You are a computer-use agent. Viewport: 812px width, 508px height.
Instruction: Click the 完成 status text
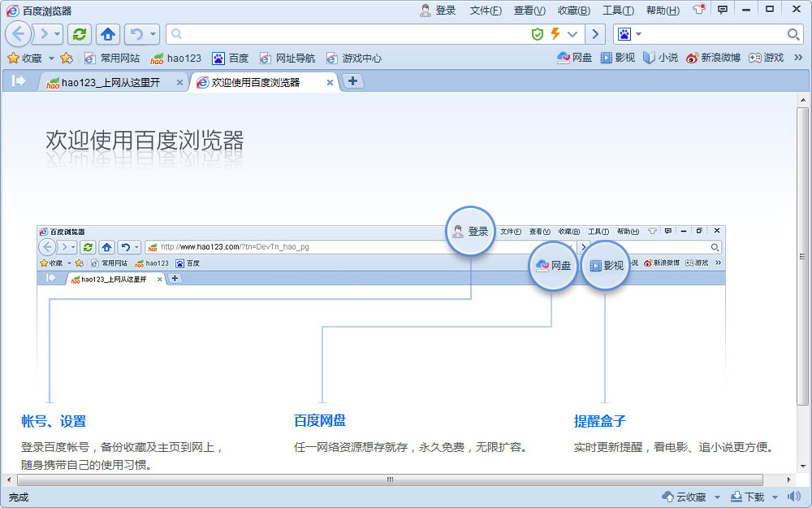tap(19, 497)
